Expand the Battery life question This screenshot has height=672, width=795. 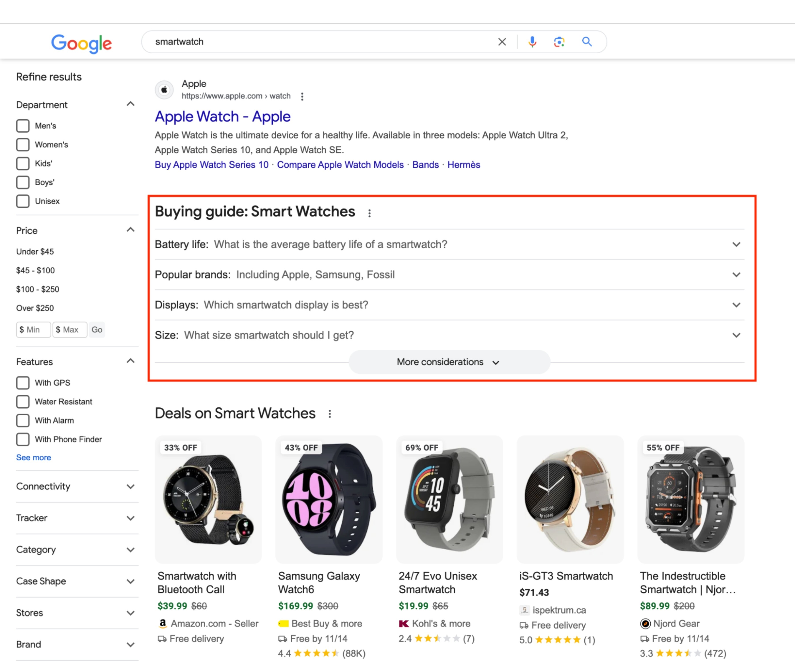pyautogui.click(x=736, y=244)
